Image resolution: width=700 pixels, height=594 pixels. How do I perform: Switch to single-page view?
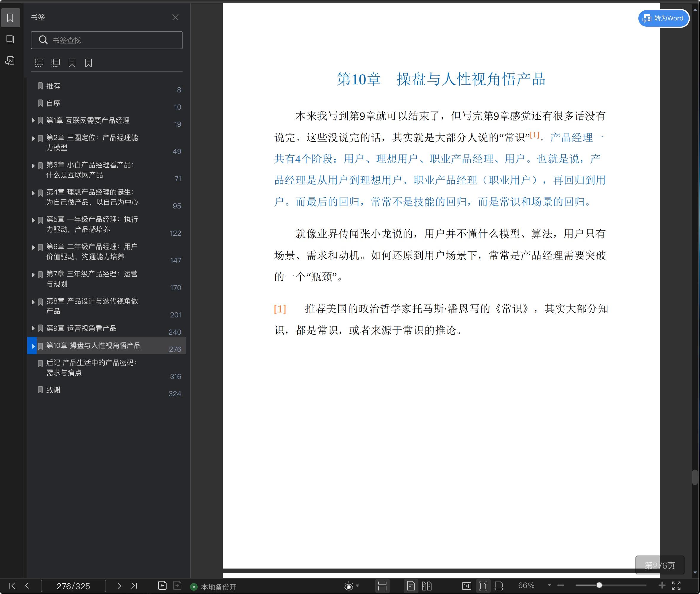coord(411,586)
